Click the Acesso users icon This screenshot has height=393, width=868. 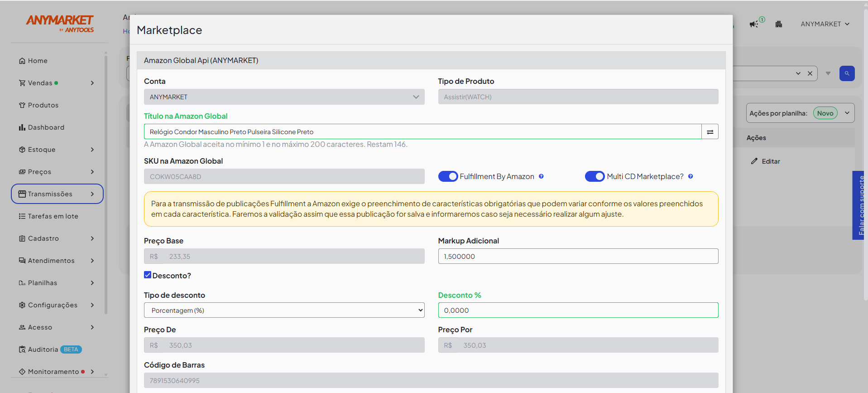coord(22,327)
